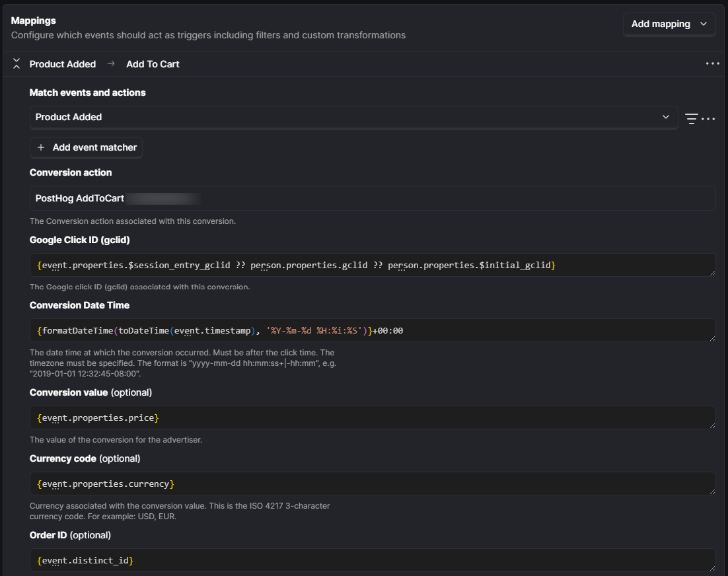Screen dimensions: 728x576
Task: Click the arrow icon before Add To Cart
Action: tap(111, 64)
